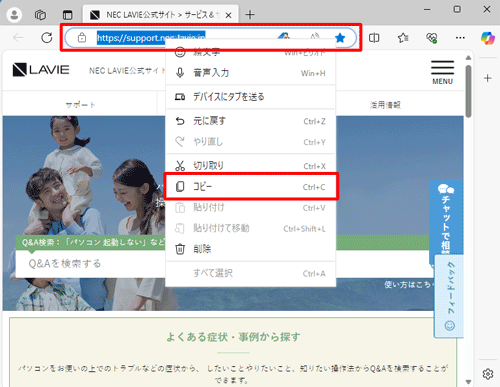Viewport: 500px width, 387px height.
Task: Click the page vertical scrollbar thumb
Action: (468, 91)
